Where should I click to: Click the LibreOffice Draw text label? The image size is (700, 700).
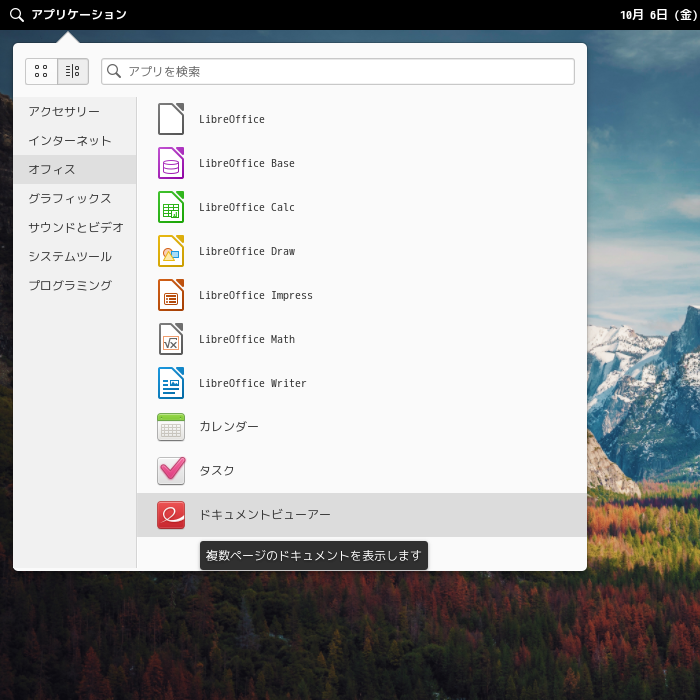pyautogui.click(x=247, y=251)
